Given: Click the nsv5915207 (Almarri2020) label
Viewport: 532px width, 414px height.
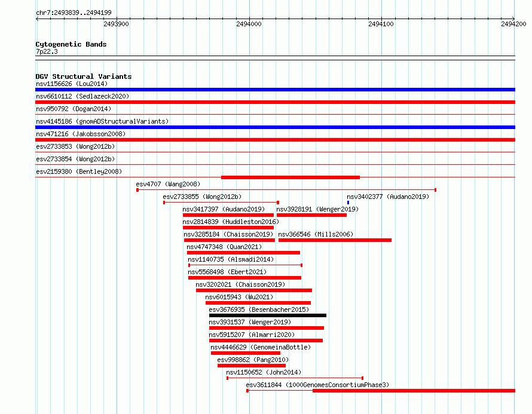Looking at the screenshot, I should click(x=252, y=335).
